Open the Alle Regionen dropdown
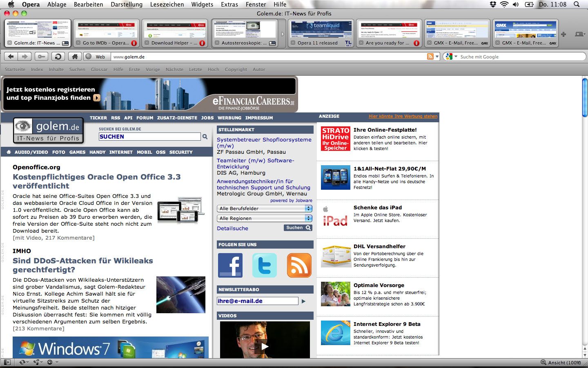Image resolution: width=588 pixels, height=368 pixels. (x=265, y=218)
